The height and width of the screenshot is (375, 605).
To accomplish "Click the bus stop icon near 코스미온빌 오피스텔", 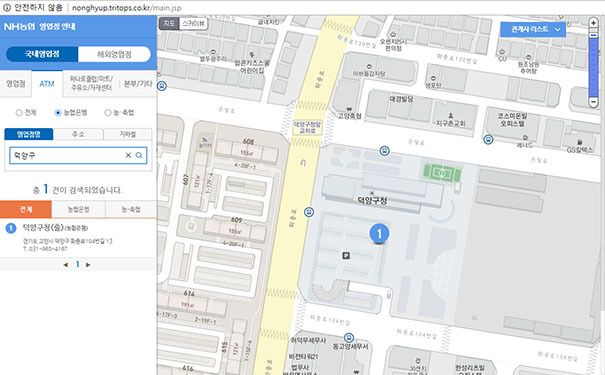I will pyautogui.click(x=488, y=139).
